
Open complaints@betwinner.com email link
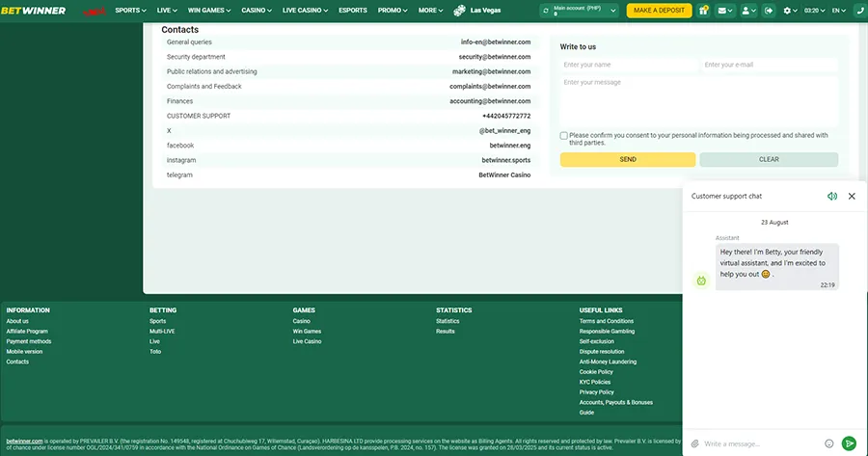[490, 87]
